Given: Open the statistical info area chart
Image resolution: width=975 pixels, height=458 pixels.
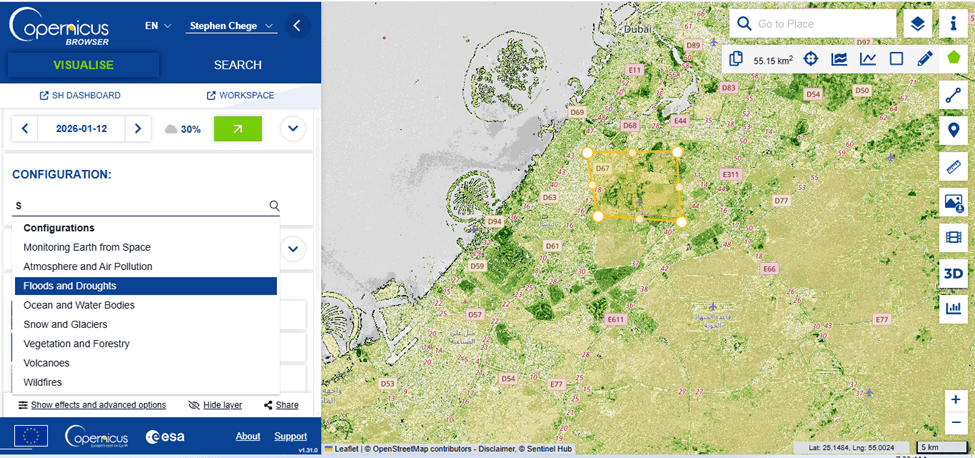Looking at the screenshot, I should [839, 59].
